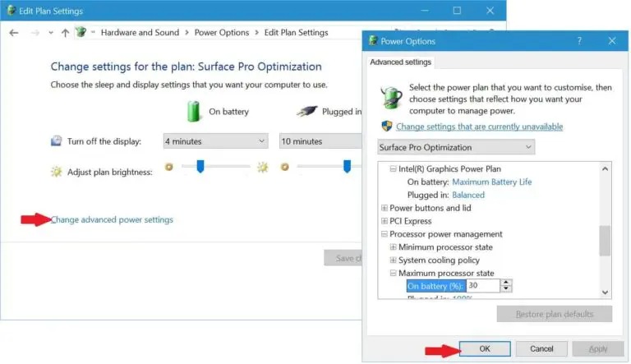Click the On battery percent value field

(483, 286)
